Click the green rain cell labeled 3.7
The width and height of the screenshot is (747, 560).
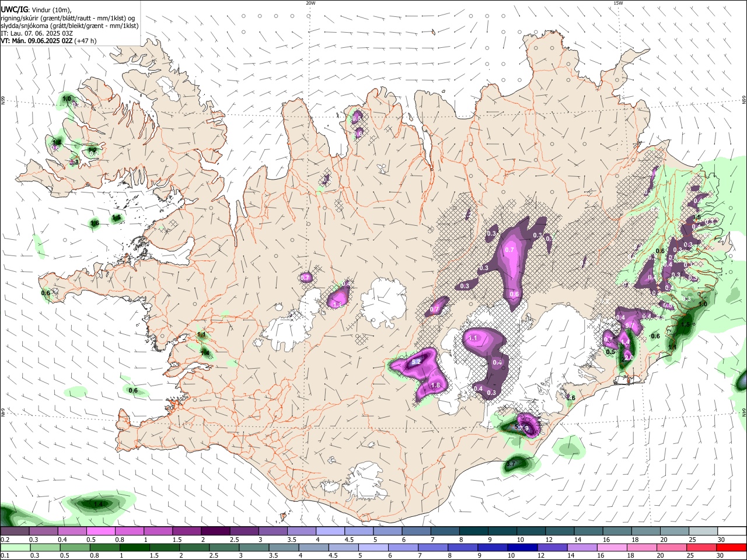pos(516,464)
